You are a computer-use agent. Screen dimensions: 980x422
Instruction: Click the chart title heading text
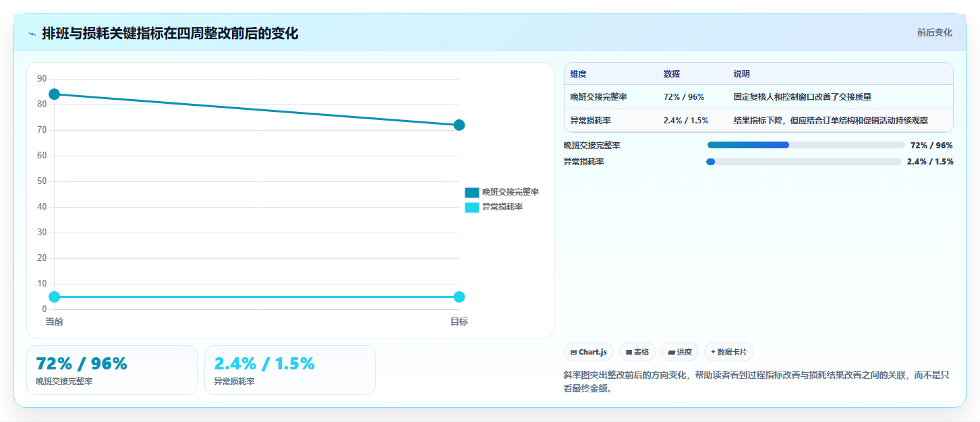click(170, 33)
